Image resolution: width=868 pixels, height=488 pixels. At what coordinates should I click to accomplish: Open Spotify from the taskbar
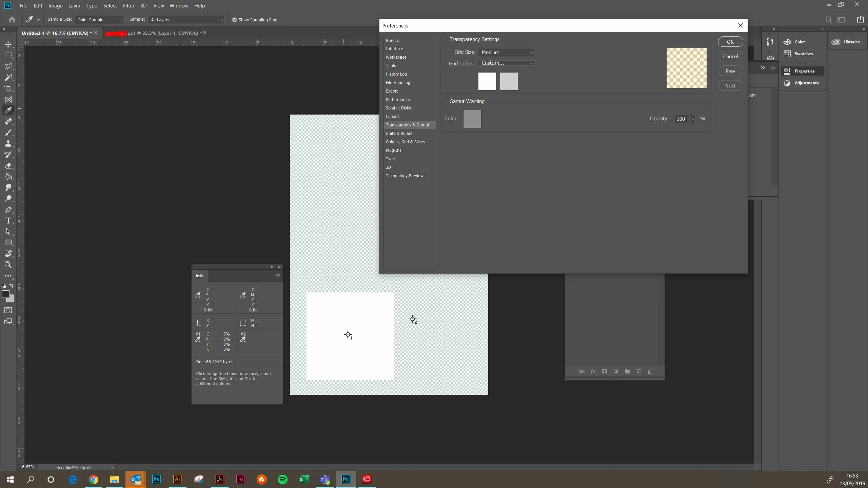pos(282,479)
